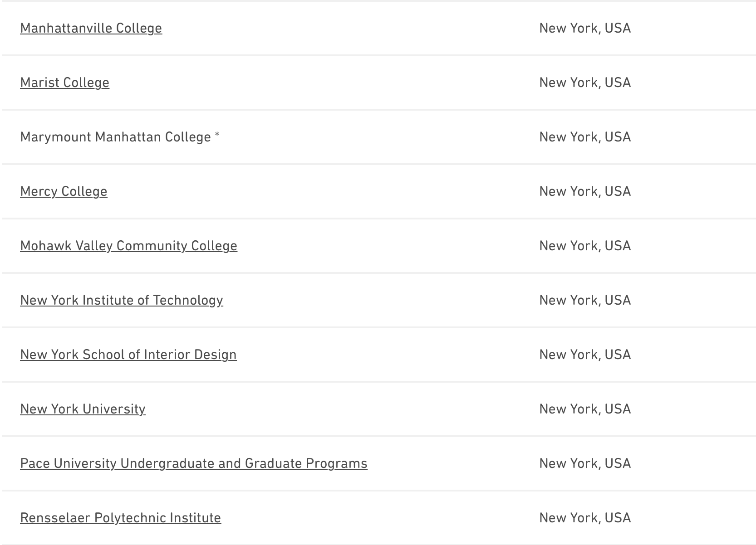Select the location cell for Marymount Manhattan College

pos(584,137)
